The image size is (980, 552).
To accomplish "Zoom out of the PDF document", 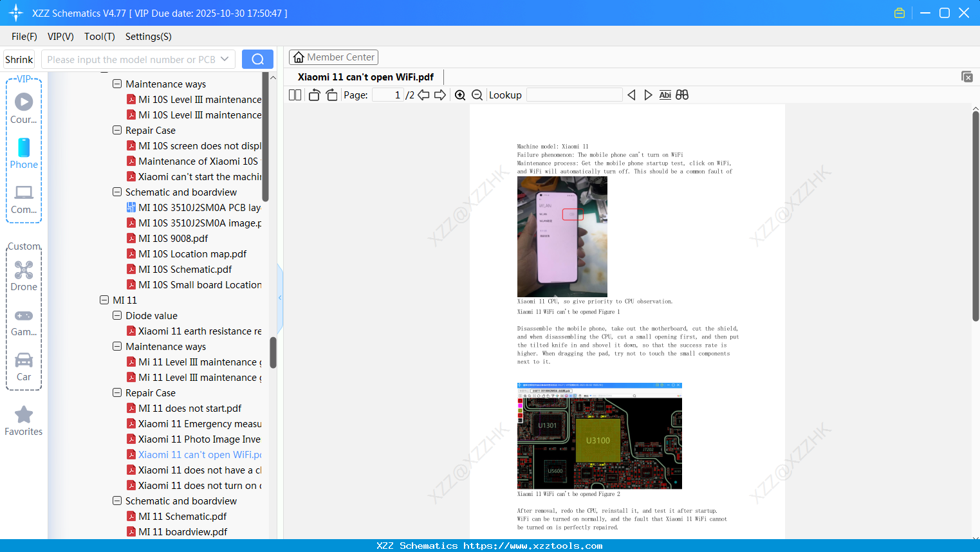I will 477,95.
